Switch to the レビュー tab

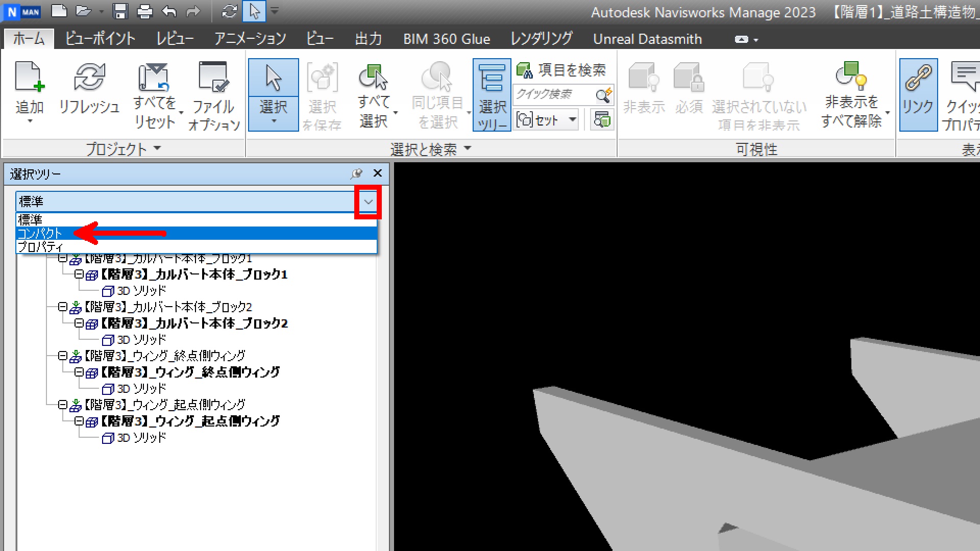point(175,39)
